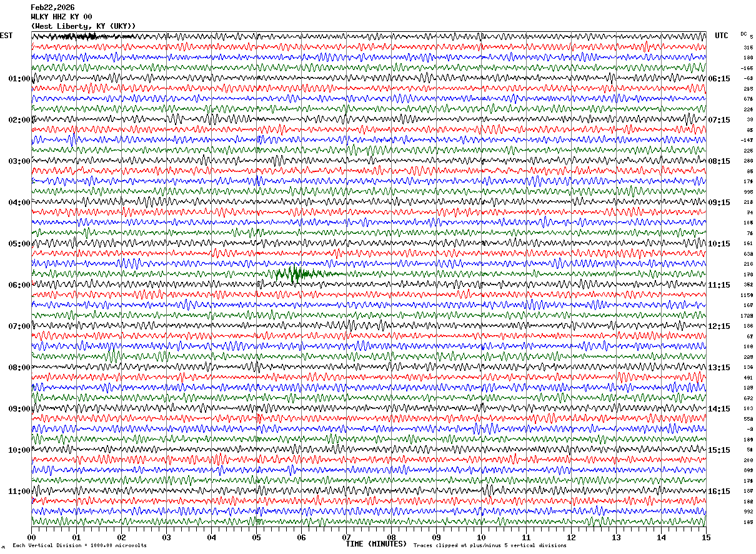Click the '02:00' EST time label
756x554 pixels.
(19, 120)
